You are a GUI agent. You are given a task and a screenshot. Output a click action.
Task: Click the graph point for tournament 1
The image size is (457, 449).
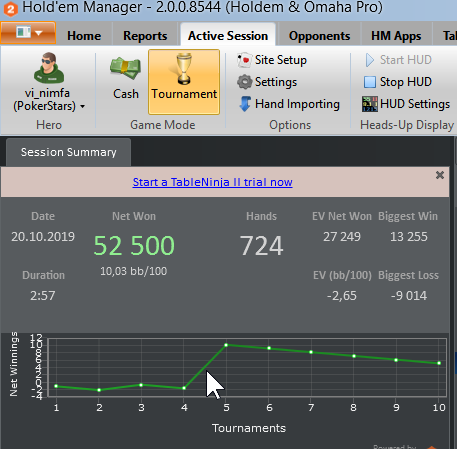point(56,386)
